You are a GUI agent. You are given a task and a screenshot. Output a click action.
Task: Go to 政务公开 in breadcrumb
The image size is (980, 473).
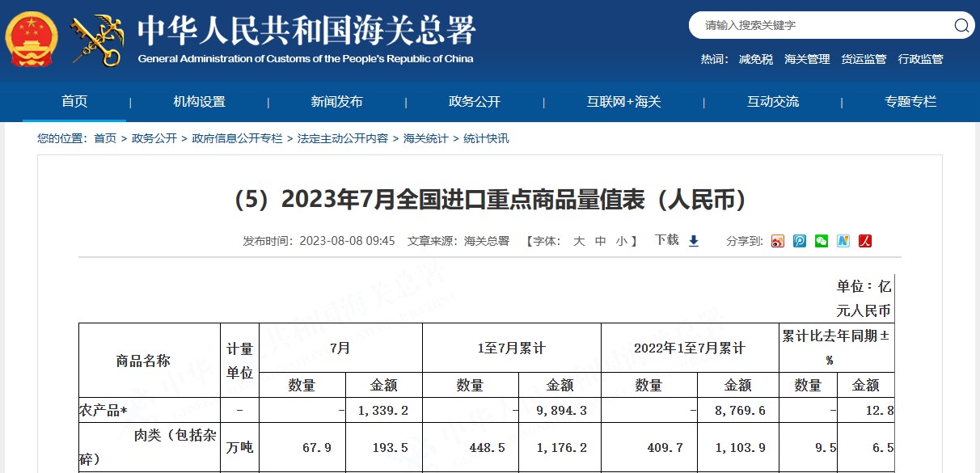coord(154,139)
